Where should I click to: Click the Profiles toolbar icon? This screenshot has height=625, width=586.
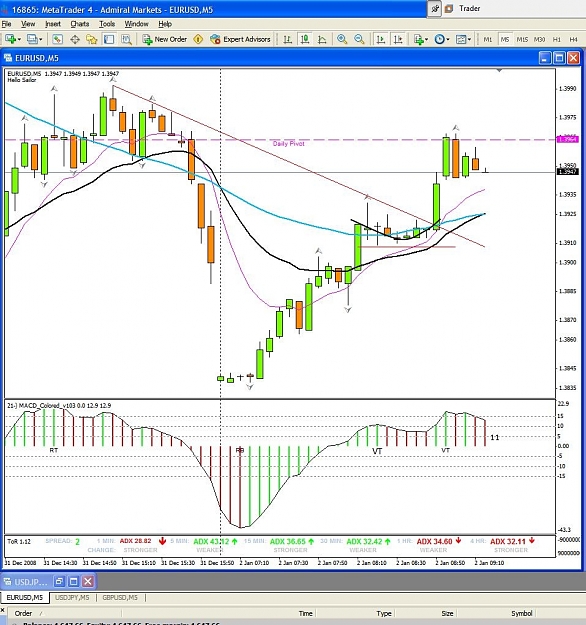32,39
